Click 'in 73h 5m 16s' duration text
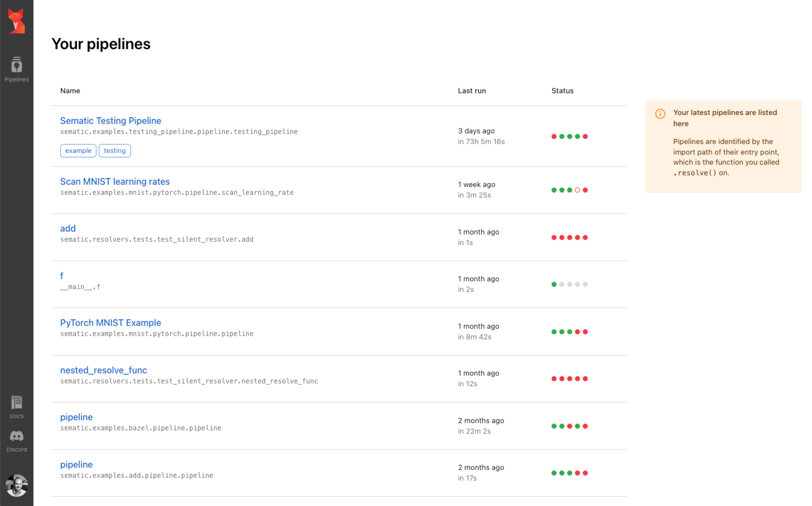812x506 pixels. pos(481,142)
